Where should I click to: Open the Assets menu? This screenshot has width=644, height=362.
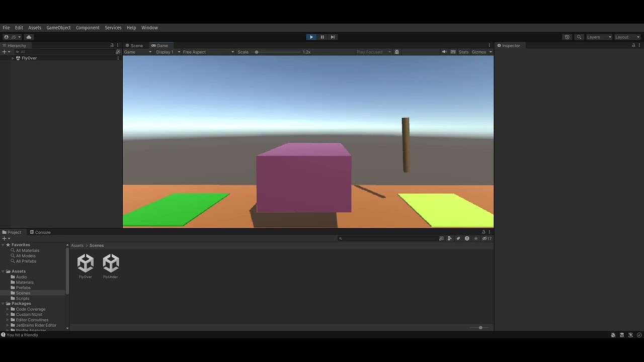35,28
